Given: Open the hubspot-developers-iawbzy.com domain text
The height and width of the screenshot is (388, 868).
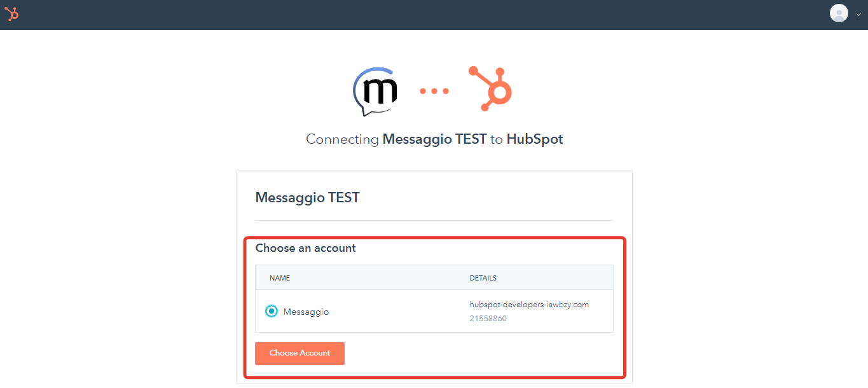Looking at the screenshot, I should [529, 305].
